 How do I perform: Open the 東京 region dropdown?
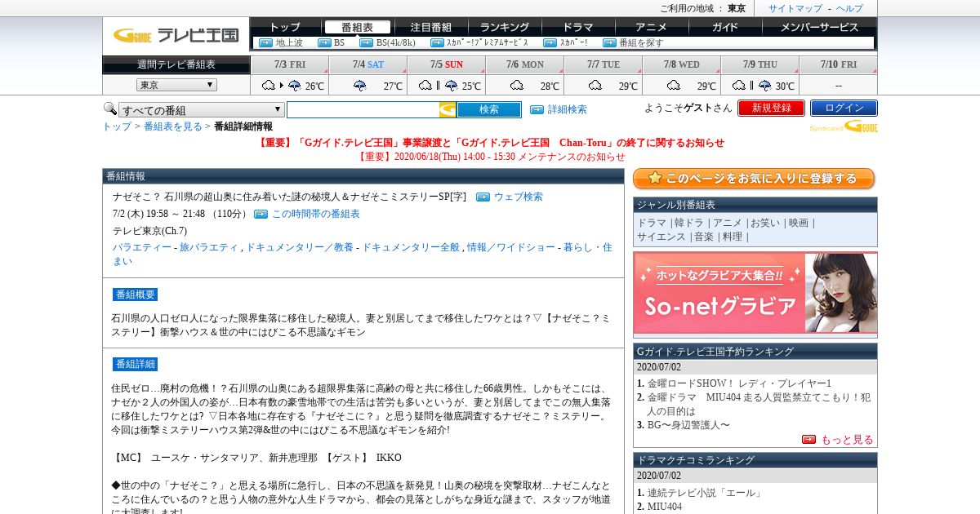coord(176,85)
